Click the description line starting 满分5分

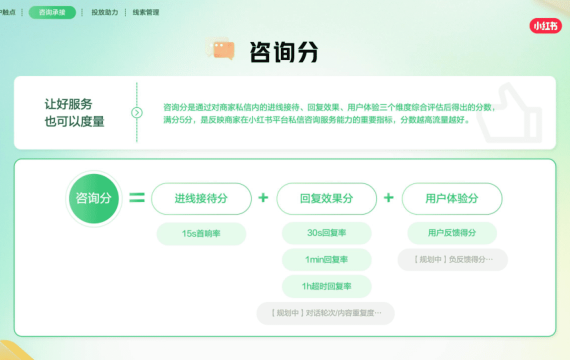316,120
